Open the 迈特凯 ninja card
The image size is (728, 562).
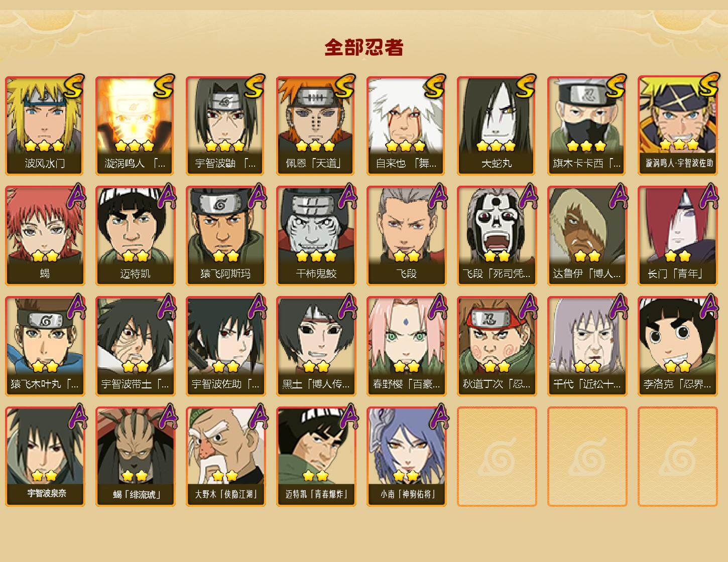(136, 236)
